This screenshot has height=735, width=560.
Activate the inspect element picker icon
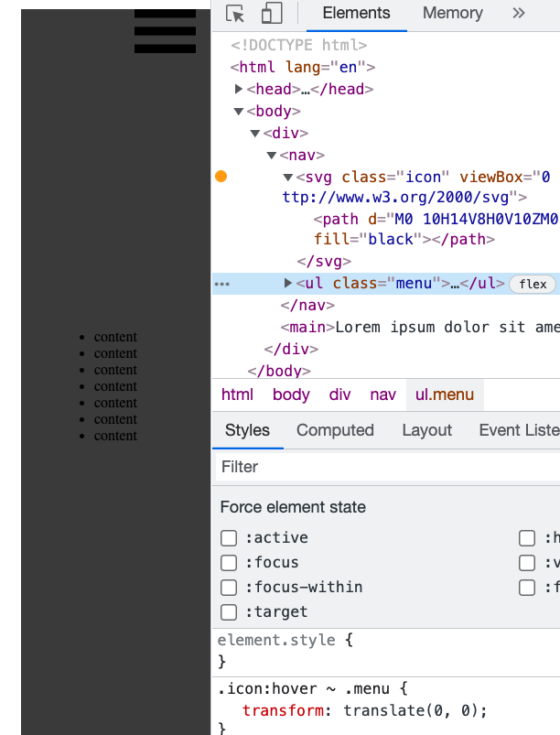[235, 13]
